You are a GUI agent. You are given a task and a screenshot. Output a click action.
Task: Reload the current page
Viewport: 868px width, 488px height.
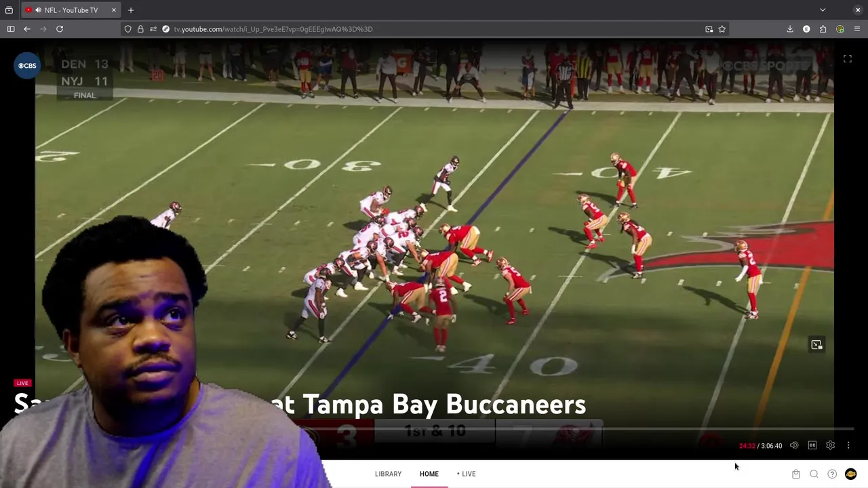pos(60,29)
